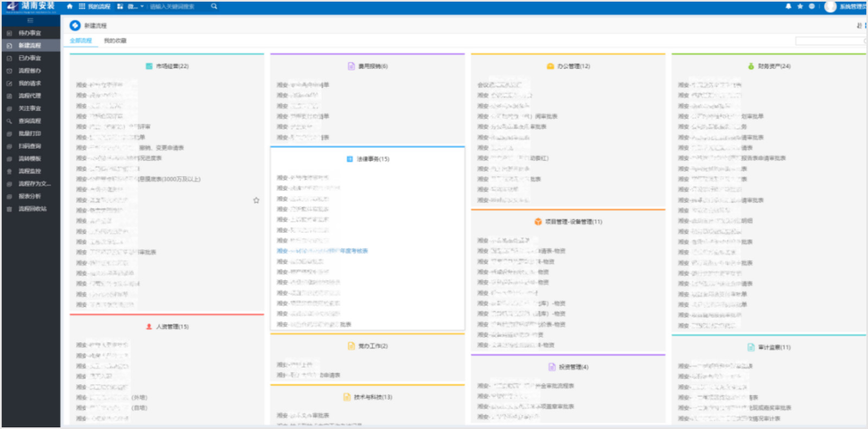Open 我的流程 in the top bar
Screen dimensions: 868x429
(94, 7)
